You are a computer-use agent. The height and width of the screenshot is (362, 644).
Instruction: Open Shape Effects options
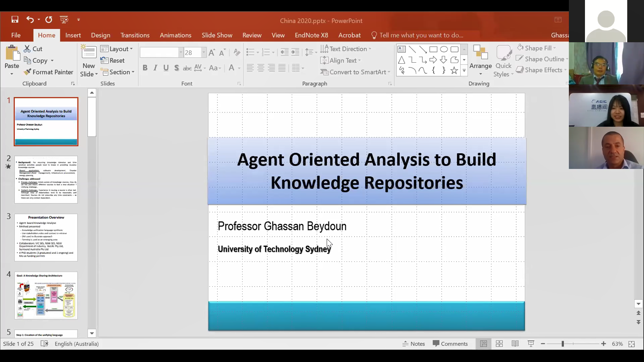point(541,70)
